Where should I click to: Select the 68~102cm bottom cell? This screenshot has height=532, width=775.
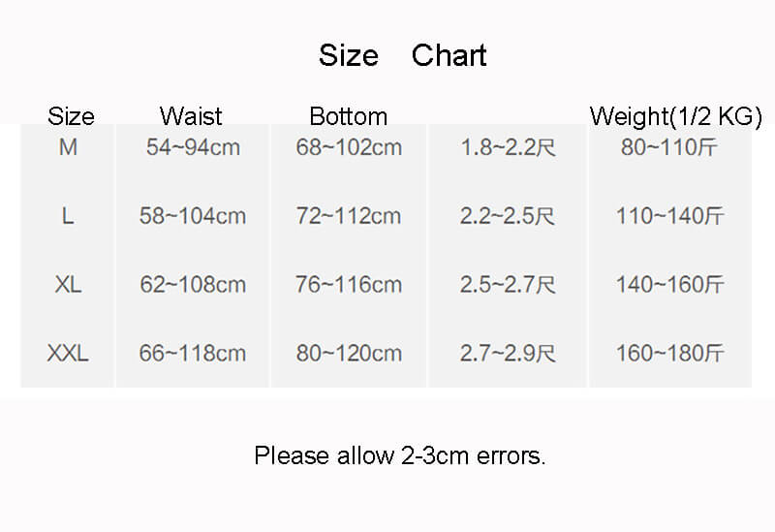coord(349,148)
